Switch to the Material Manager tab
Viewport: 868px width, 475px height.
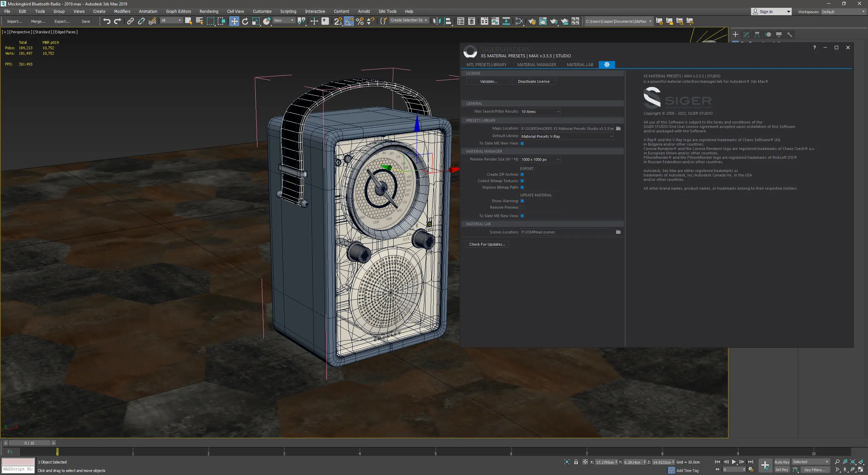pyautogui.click(x=536, y=64)
